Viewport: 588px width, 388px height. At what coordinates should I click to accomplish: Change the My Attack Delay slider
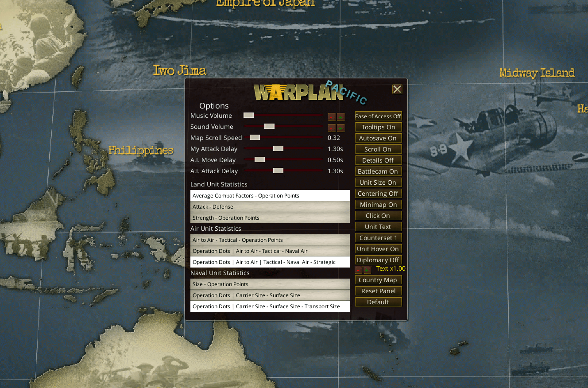click(283, 148)
